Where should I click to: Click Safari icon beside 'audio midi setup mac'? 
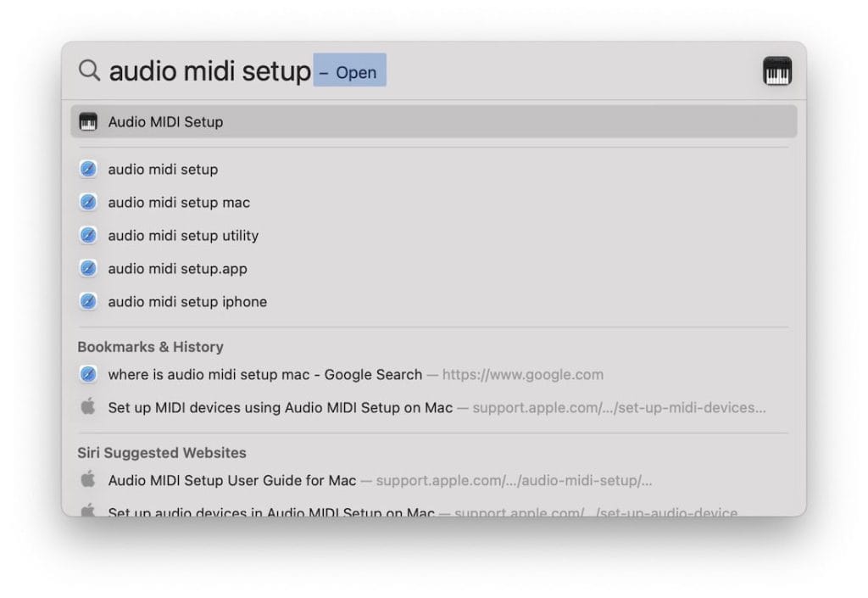[88, 203]
